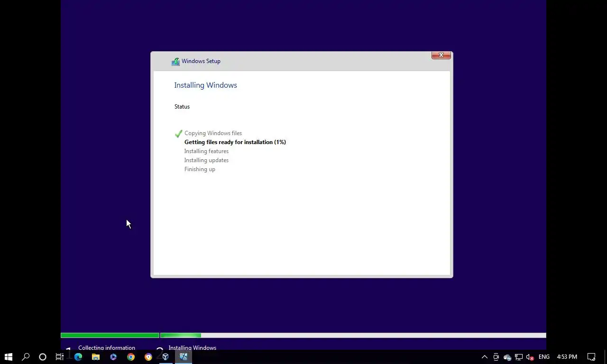Switch to VirtualBox cube taskbar icon
The height and width of the screenshot is (364, 607).
click(x=166, y=357)
